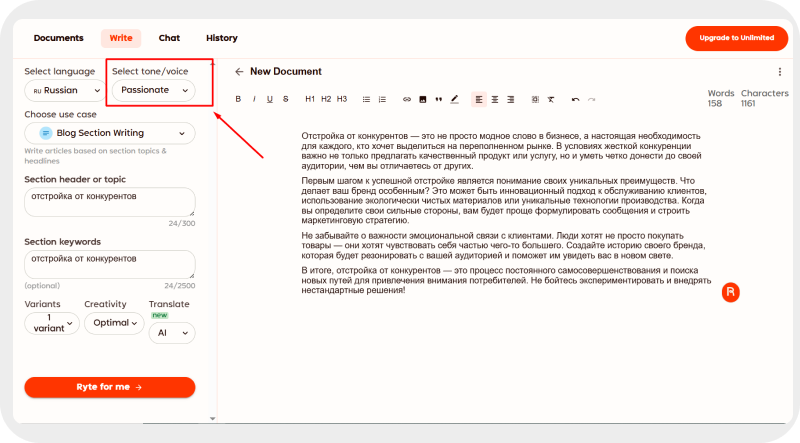Switch to the Documents tab
This screenshot has height=443, width=800.
pos(58,38)
